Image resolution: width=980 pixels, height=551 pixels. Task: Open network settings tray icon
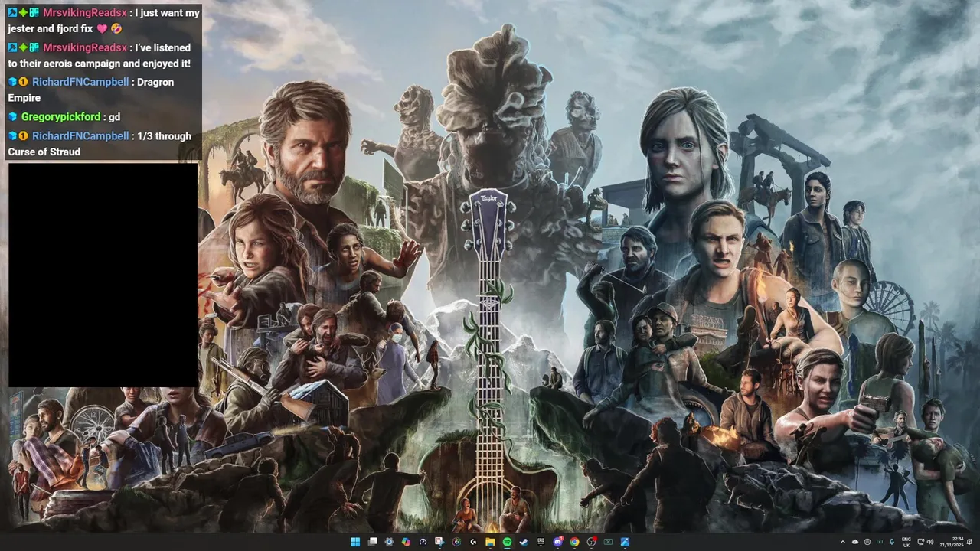(x=920, y=542)
